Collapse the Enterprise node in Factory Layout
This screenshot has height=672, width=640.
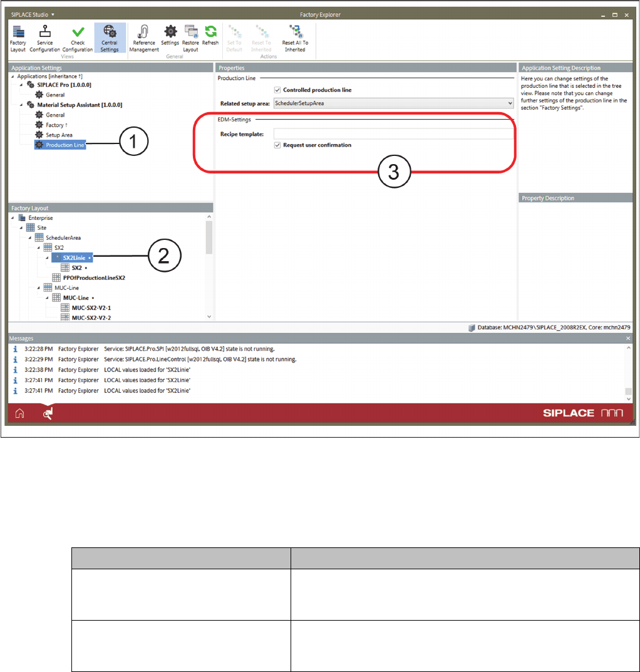coord(13,218)
